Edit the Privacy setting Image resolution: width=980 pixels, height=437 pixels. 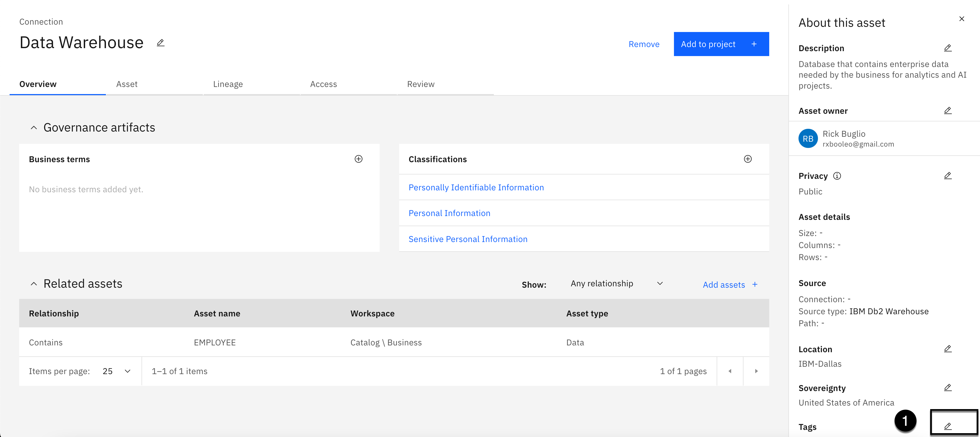click(x=947, y=176)
